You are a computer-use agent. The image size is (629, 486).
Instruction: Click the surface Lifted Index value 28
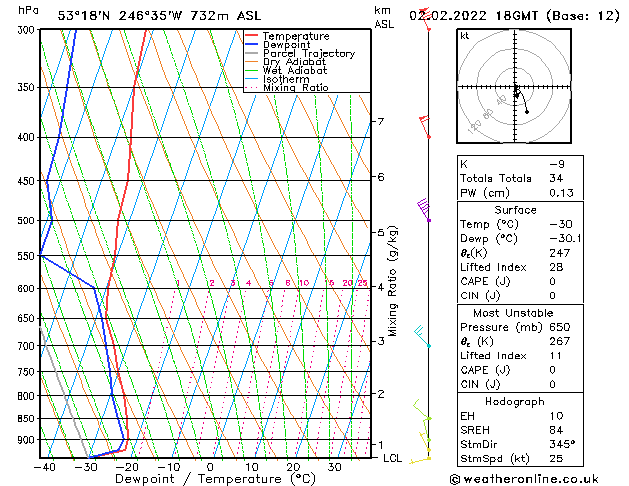[x=556, y=267]
